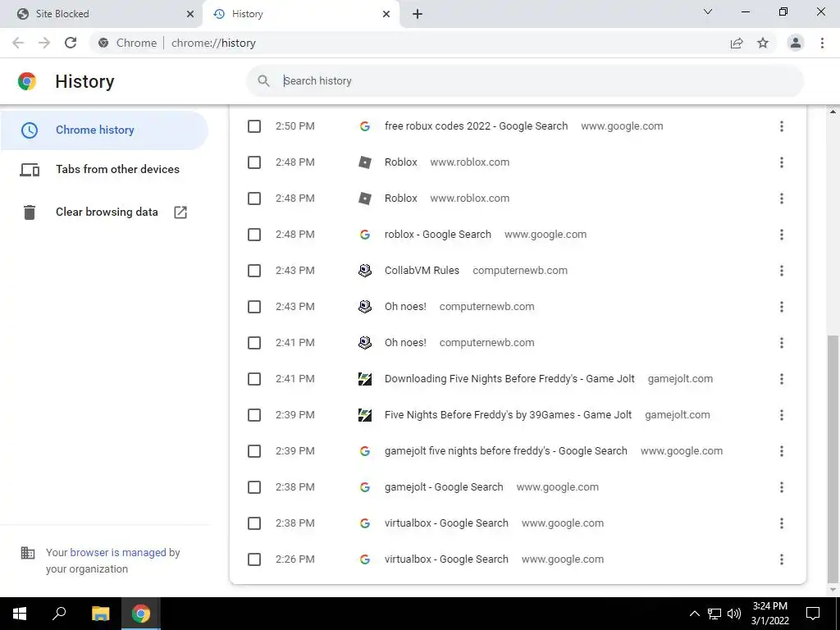This screenshot has width=840, height=630.
Task: Open more actions for CollabVM Rules entry
Action: (782, 271)
